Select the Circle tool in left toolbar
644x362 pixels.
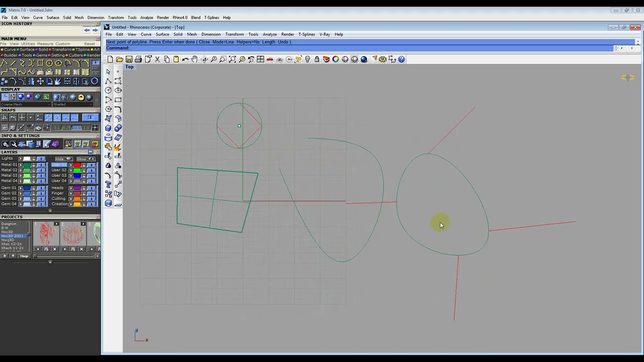(108, 90)
